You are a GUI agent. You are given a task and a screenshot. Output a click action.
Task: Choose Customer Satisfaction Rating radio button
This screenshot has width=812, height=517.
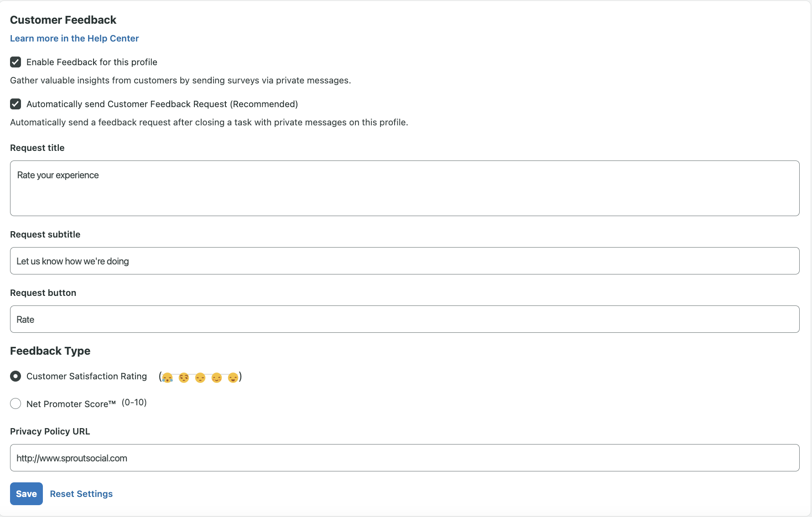16,376
